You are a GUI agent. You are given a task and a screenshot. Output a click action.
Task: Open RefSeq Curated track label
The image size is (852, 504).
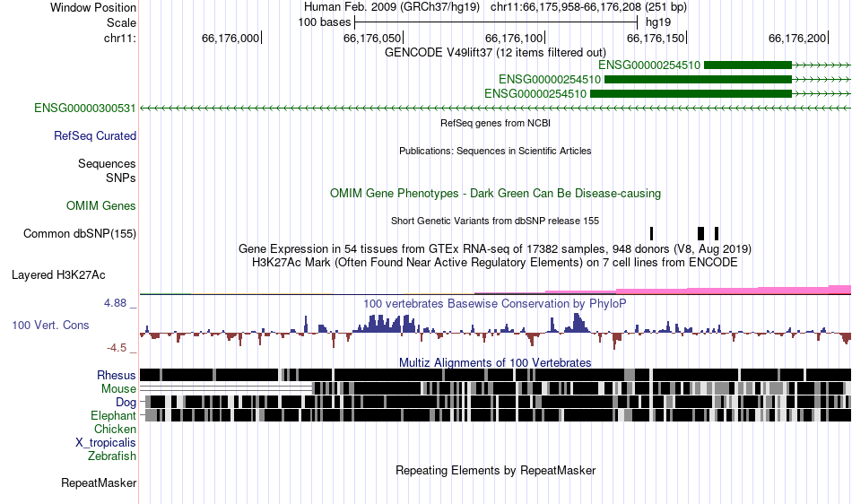[95, 135]
